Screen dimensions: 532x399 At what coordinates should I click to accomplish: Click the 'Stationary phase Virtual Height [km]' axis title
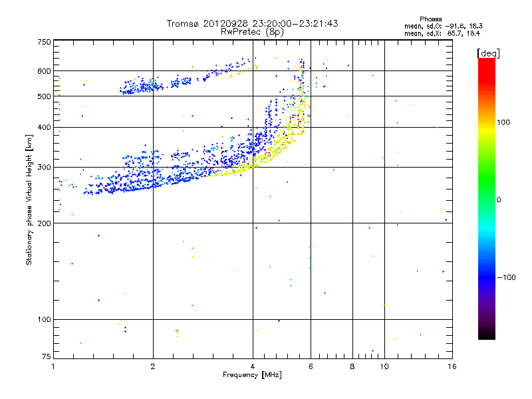(x=29, y=199)
